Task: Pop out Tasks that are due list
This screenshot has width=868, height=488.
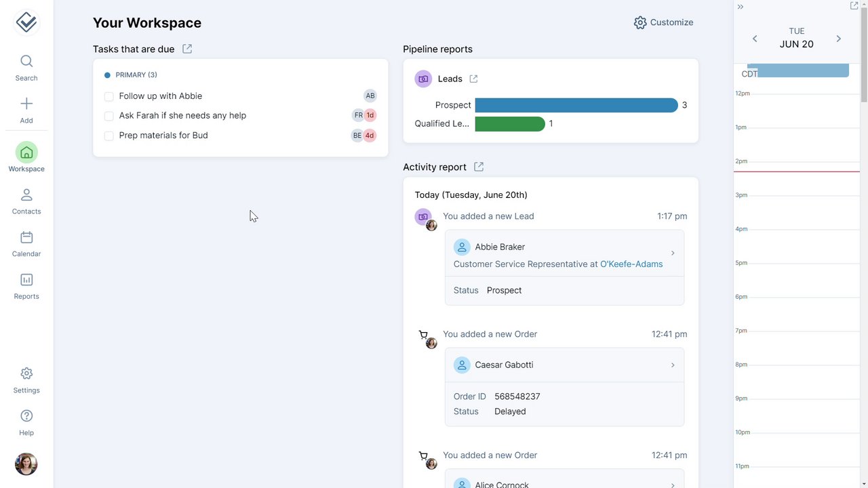Action: pyautogui.click(x=187, y=49)
